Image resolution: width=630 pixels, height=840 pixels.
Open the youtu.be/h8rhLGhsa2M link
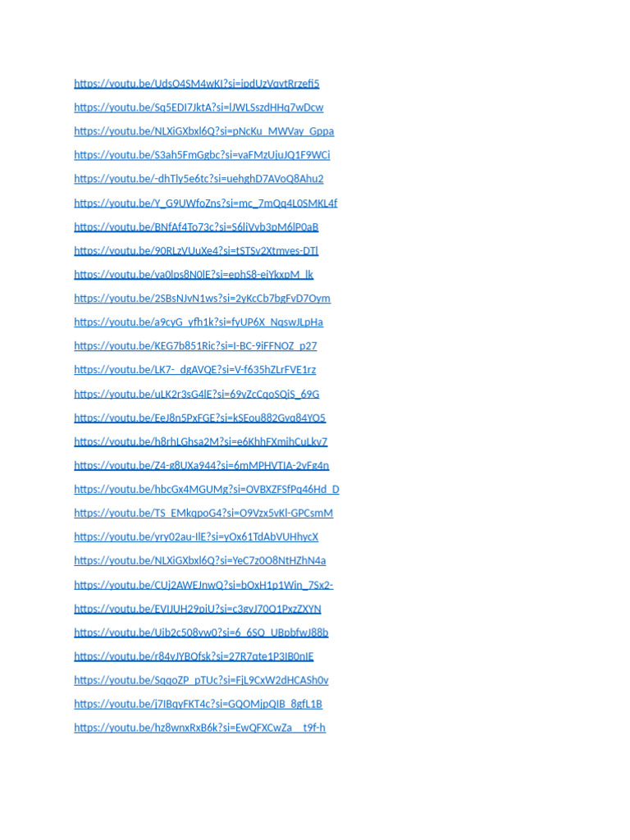(201, 441)
